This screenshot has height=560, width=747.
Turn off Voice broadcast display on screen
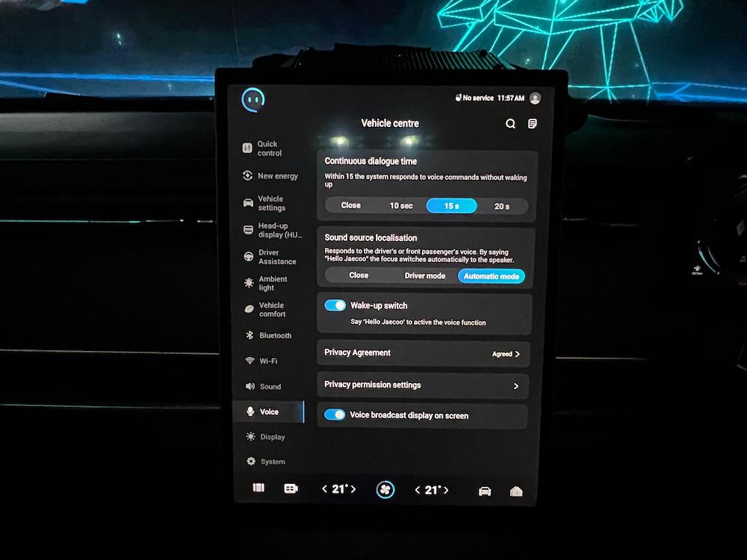coord(335,415)
